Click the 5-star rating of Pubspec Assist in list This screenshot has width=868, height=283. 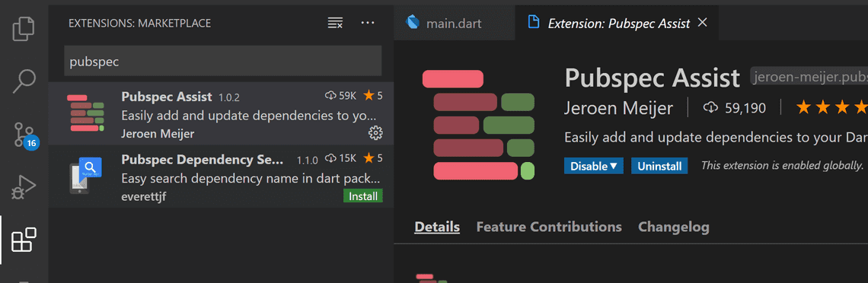tap(373, 96)
